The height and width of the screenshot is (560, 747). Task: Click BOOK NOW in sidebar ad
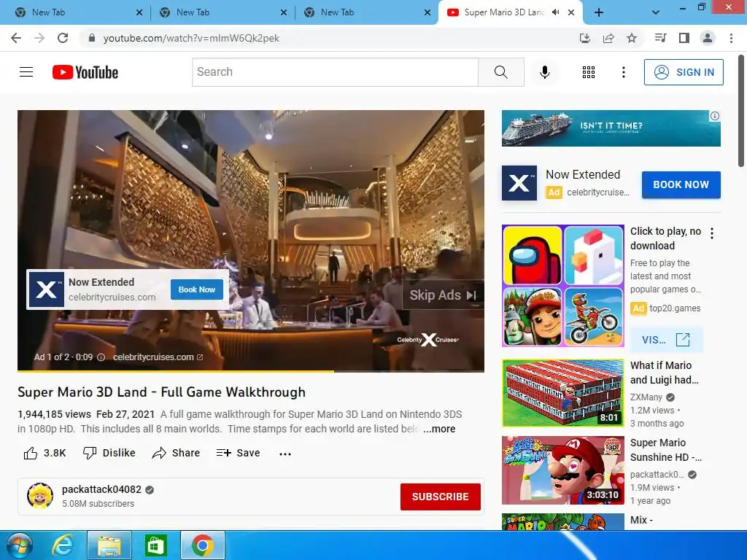(681, 184)
